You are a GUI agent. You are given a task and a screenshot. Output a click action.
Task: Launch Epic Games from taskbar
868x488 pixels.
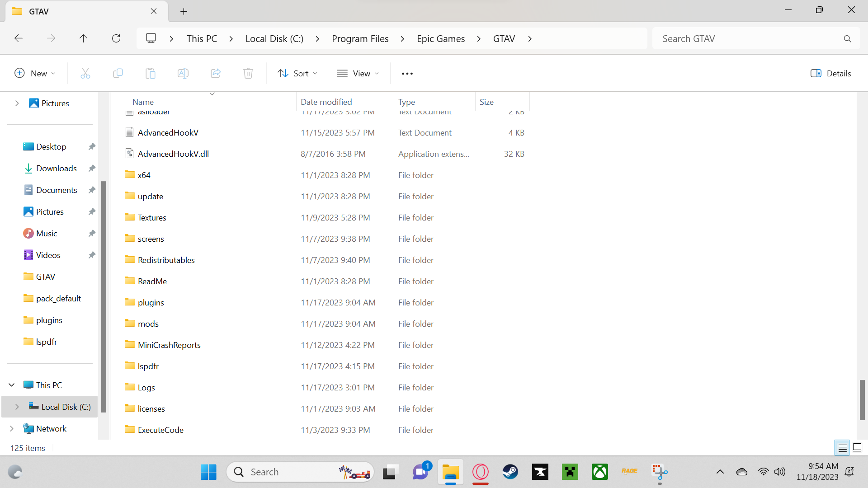coord(540,472)
